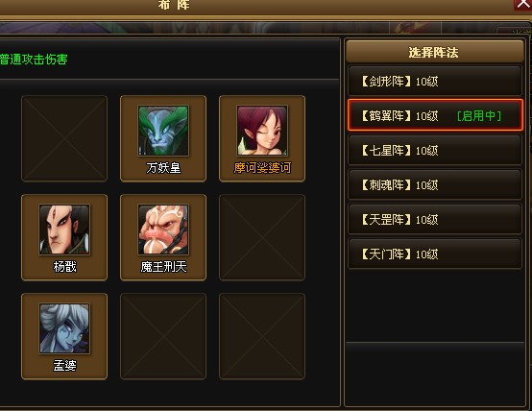Click the 魔王刑天 character portrait
Screen dimensions: 532x411
(163, 230)
